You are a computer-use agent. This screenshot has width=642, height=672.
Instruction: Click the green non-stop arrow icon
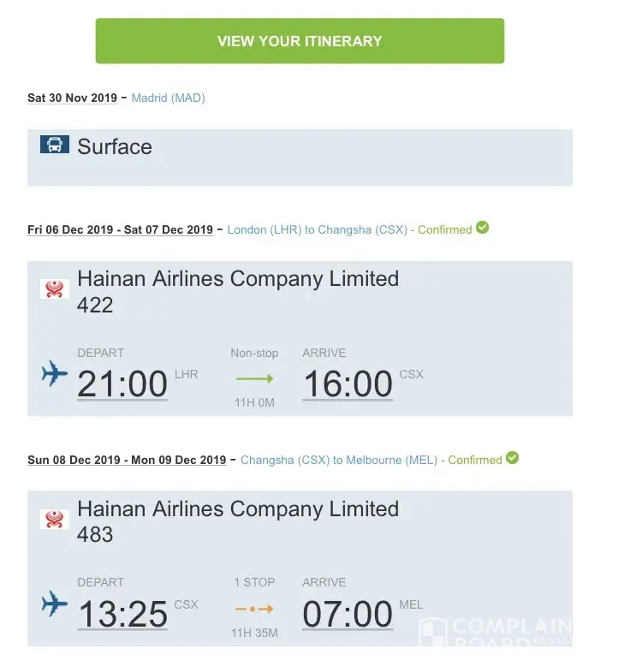(x=253, y=378)
